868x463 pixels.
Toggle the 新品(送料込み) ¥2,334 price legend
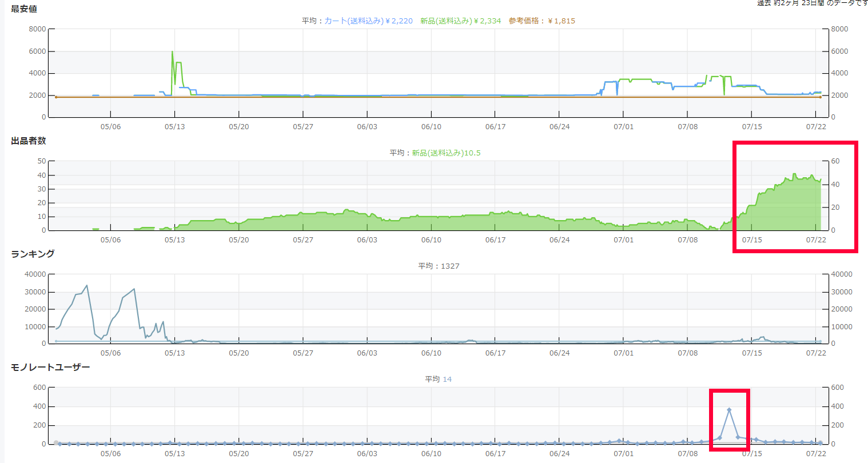tap(460, 21)
